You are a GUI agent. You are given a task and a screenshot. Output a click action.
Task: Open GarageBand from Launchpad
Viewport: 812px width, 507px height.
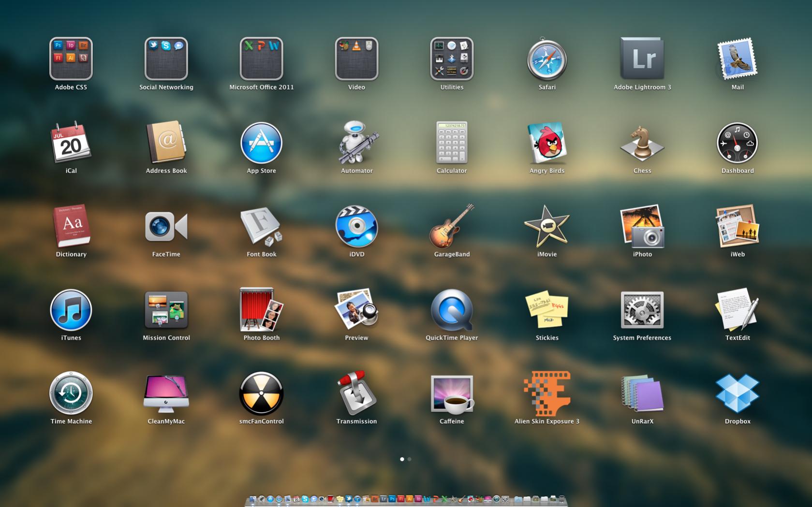[x=452, y=226]
